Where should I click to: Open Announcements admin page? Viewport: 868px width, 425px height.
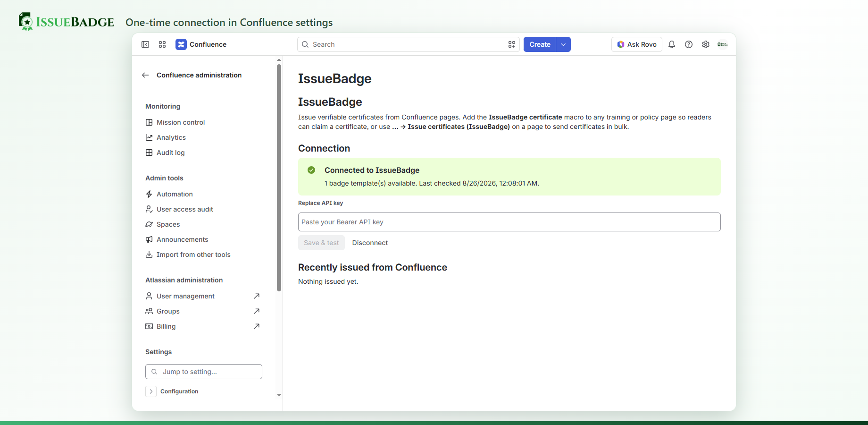[x=183, y=239]
